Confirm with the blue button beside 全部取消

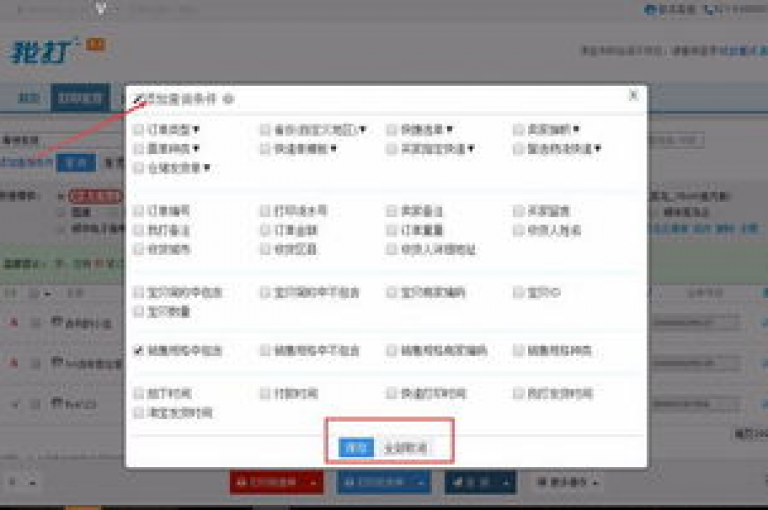click(356, 447)
